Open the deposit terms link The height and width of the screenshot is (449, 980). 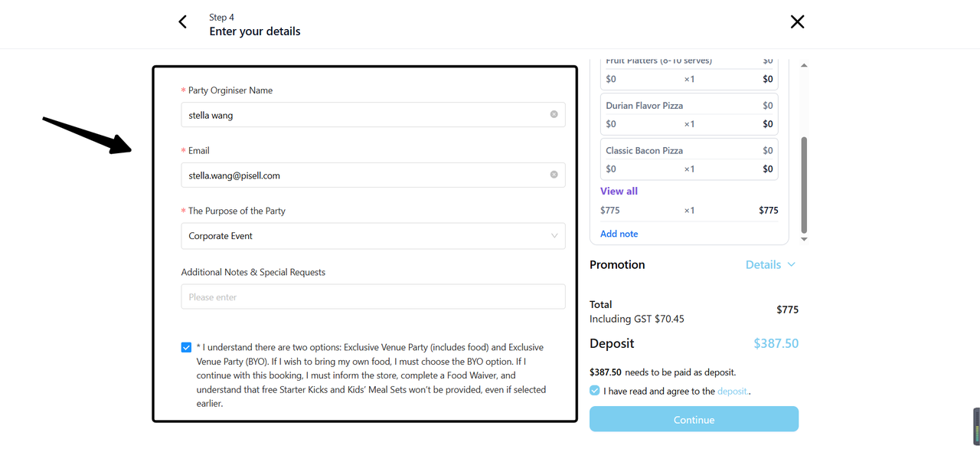[733, 391]
